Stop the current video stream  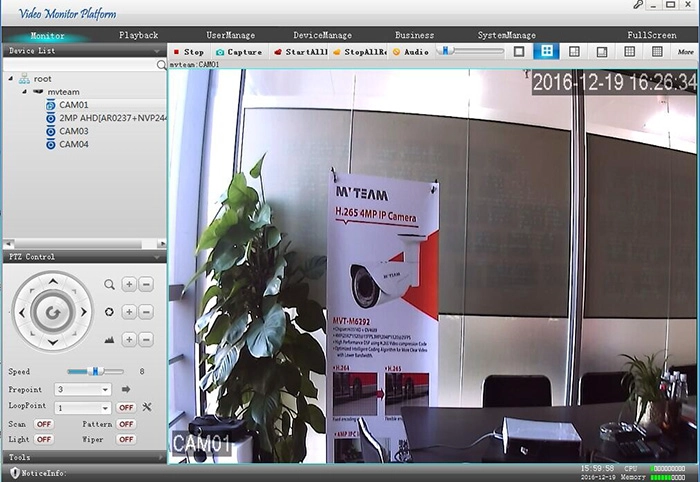(189, 52)
